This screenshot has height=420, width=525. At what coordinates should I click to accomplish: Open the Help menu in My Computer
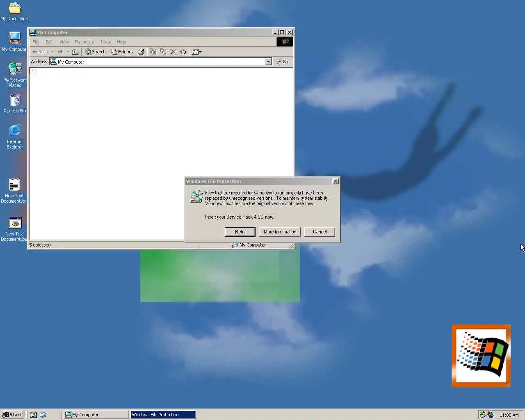click(x=121, y=42)
